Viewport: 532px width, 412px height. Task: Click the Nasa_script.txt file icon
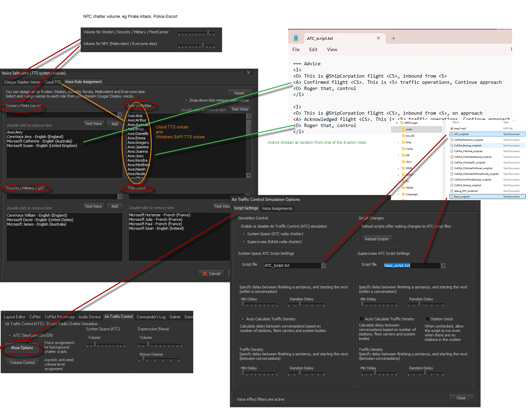[452, 197]
